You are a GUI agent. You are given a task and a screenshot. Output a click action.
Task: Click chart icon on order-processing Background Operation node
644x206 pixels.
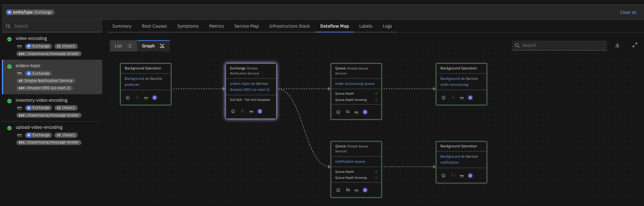[x=453, y=97]
